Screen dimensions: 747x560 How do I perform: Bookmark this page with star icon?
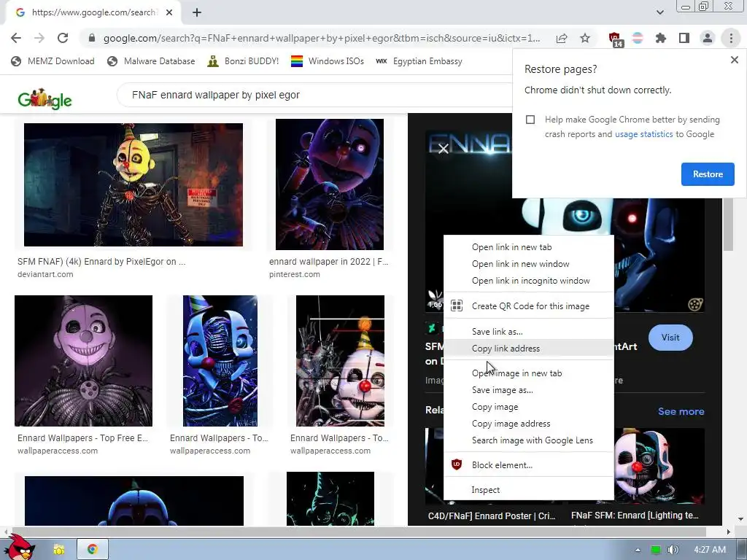coord(585,38)
